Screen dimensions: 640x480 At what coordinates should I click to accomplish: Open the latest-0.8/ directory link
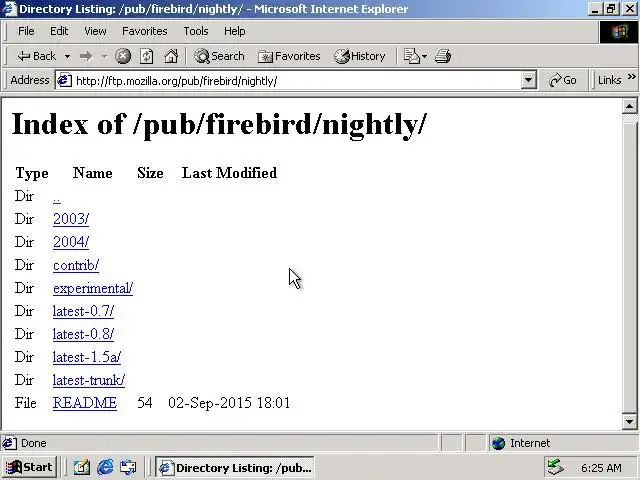click(x=83, y=334)
